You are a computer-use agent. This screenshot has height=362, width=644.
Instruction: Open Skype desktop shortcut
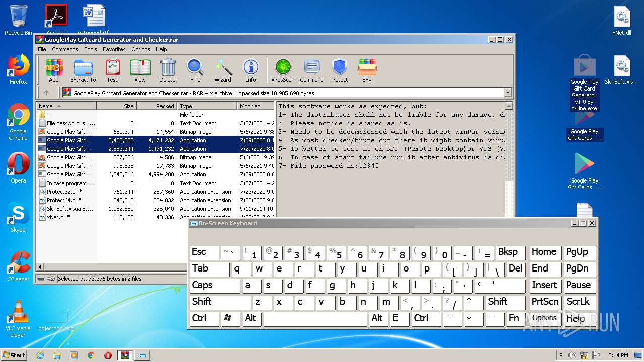pos(18,217)
